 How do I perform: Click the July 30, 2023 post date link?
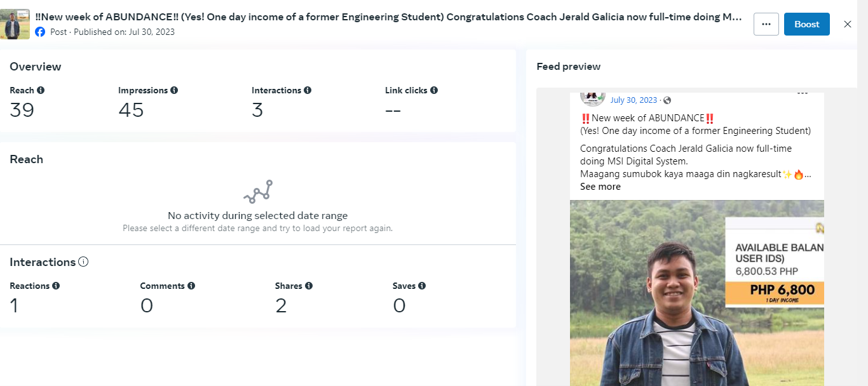click(x=634, y=100)
